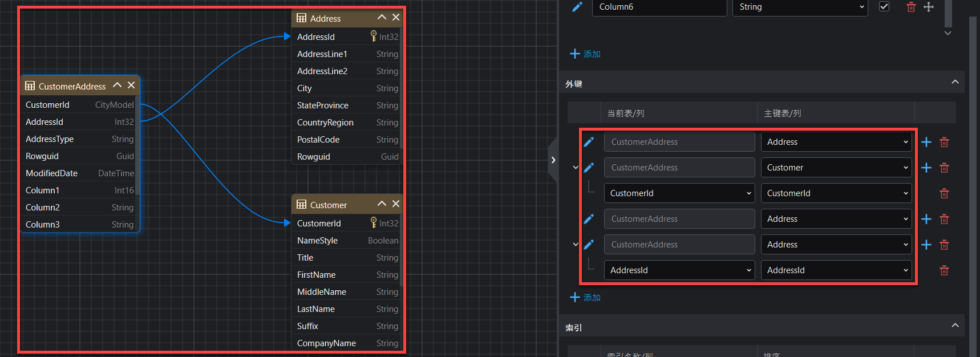Edit the Customer foreign key with pencil icon
This screenshot has width=980, height=357.
[589, 168]
